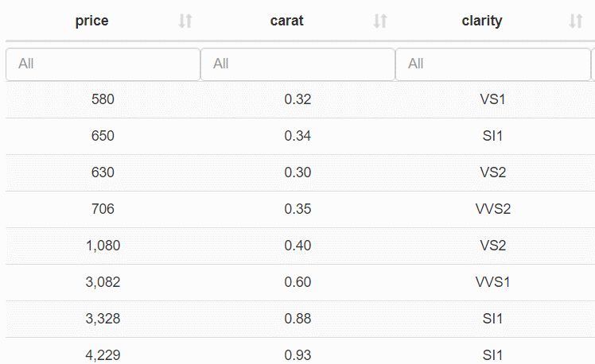Screen dimensions: 595x364
Task: Click the clarity cell reading VVS2
Action: [492, 209]
